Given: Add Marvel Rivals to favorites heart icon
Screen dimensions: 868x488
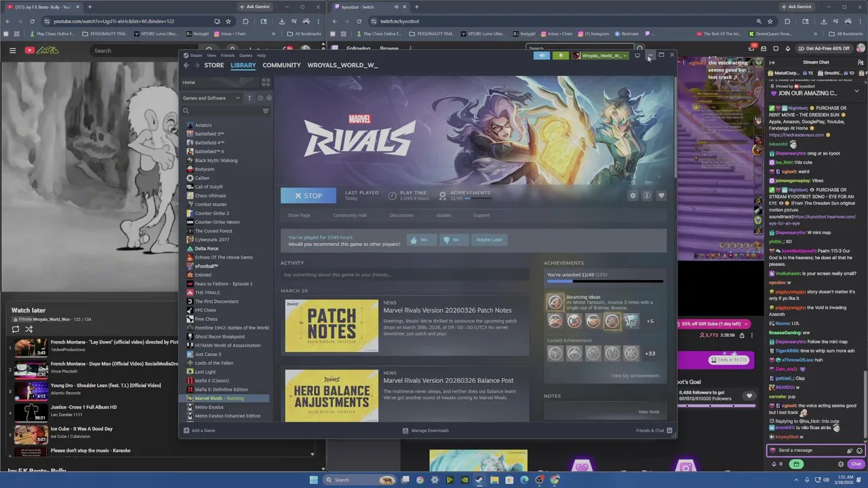Looking at the screenshot, I should tap(661, 195).
